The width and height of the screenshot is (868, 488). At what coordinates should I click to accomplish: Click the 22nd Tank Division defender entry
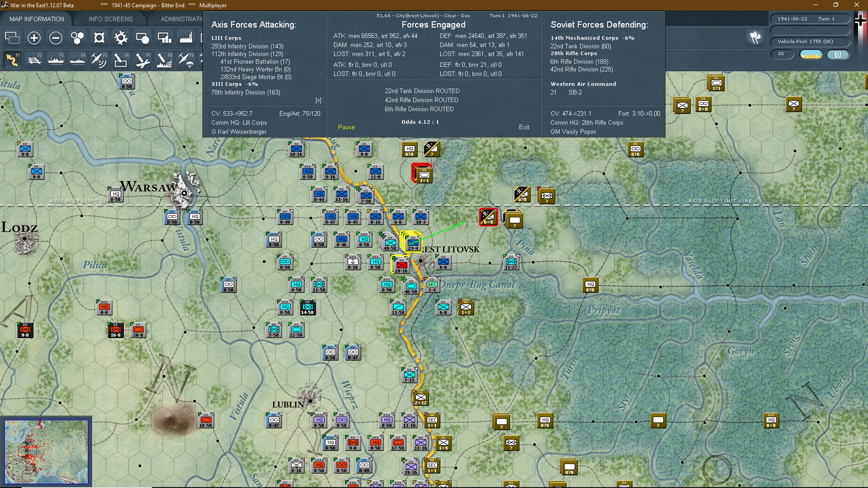tap(580, 47)
